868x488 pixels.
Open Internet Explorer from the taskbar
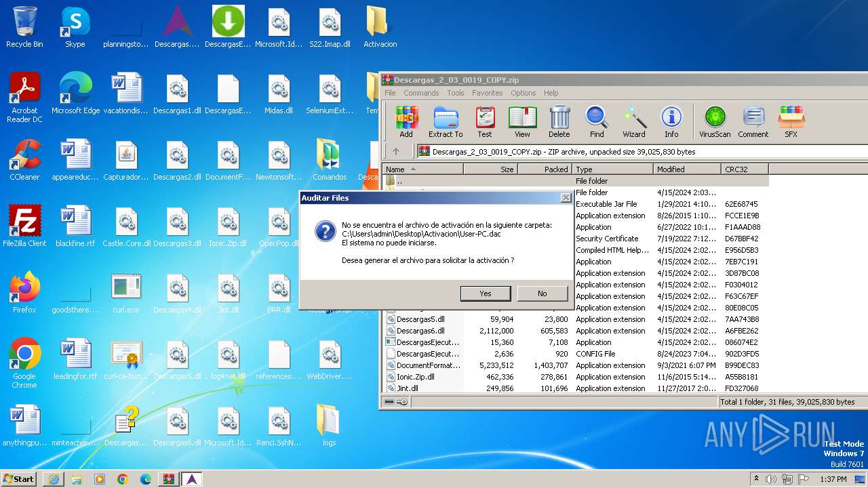point(54,479)
